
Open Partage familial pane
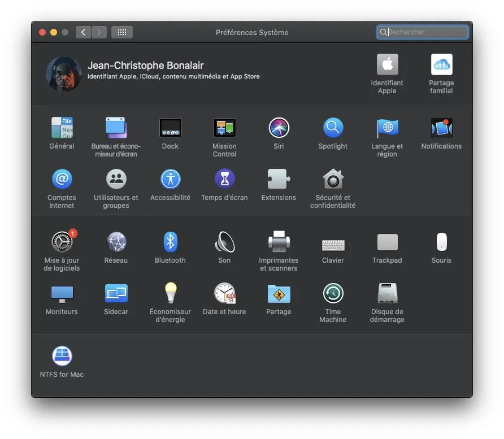tap(441, 64)
